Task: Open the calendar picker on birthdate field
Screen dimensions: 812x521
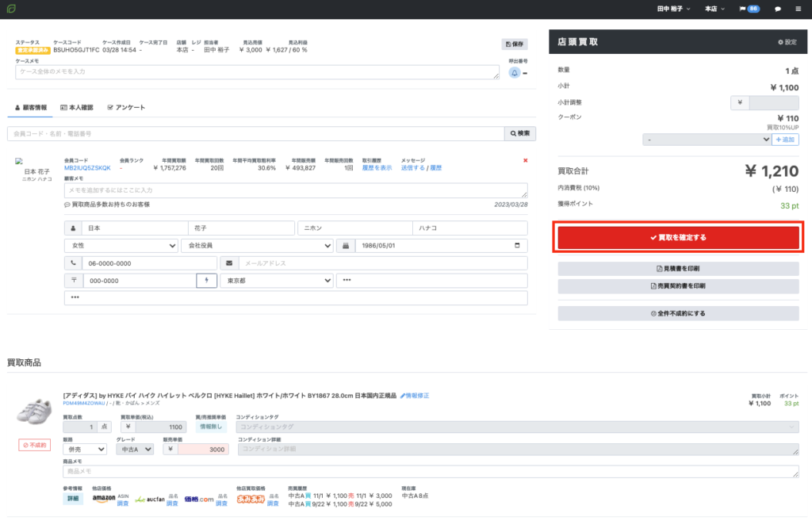Action: point(517,246)
